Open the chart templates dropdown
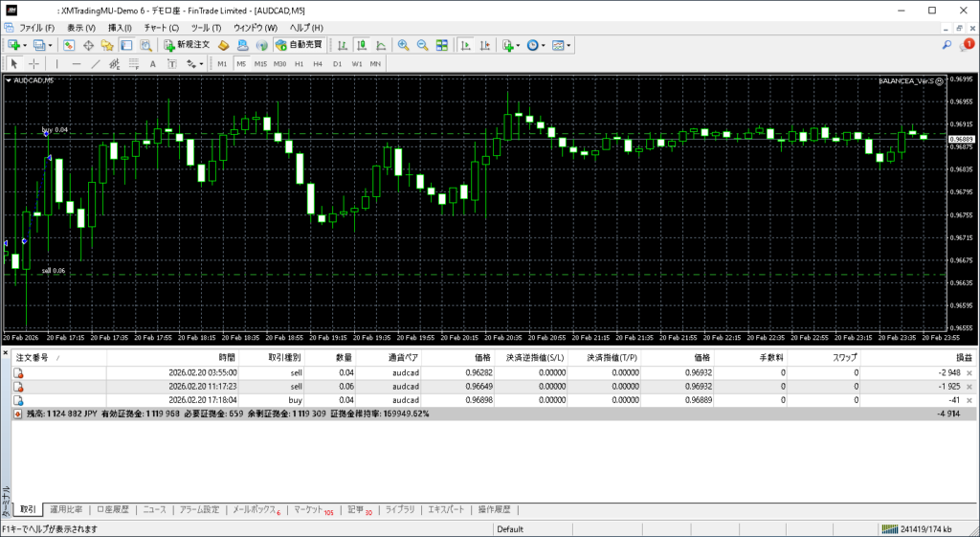Image resolution: width=980 pixels, height=537 pixels. click(569, 45)
